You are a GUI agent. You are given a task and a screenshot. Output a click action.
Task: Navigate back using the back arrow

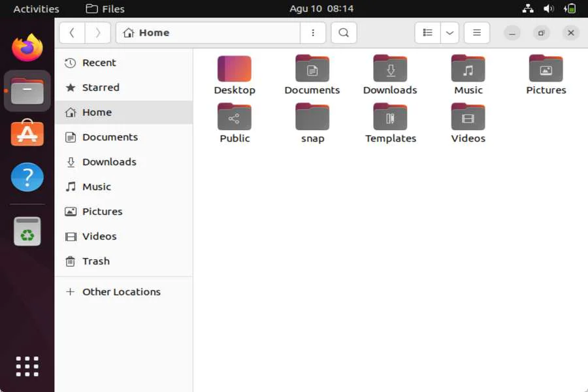pos(72,33)
